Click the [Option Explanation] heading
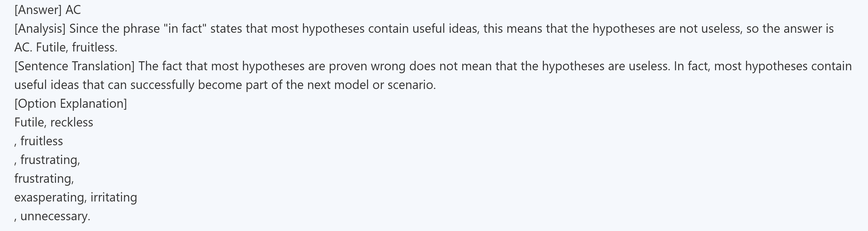The height and width of the screenshot is (231, 868). (x=70, y=103)
